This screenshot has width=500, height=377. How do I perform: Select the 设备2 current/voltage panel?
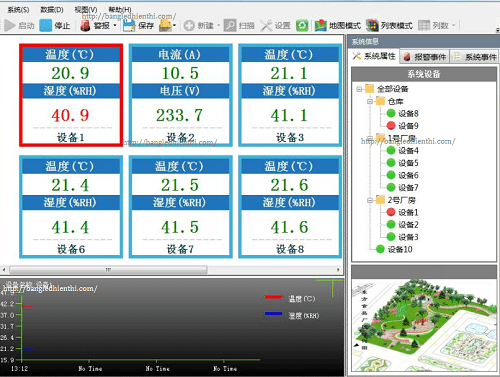click(180, 95)
